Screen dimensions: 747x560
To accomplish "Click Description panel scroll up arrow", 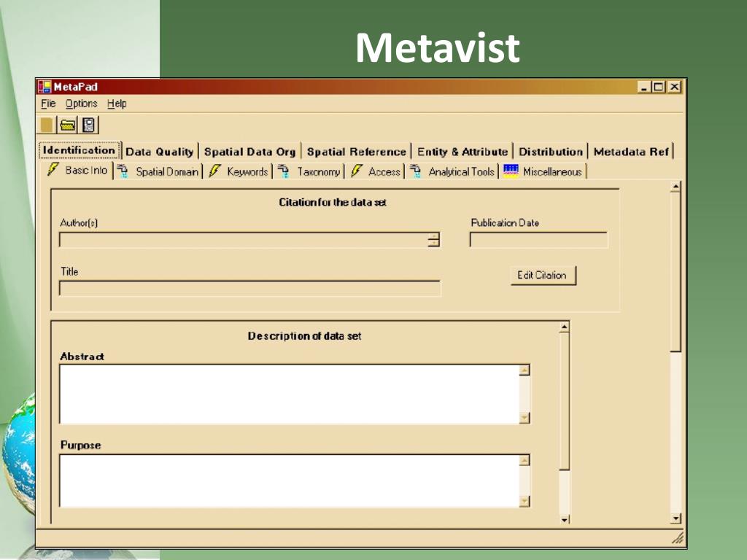I will [564, 327].
